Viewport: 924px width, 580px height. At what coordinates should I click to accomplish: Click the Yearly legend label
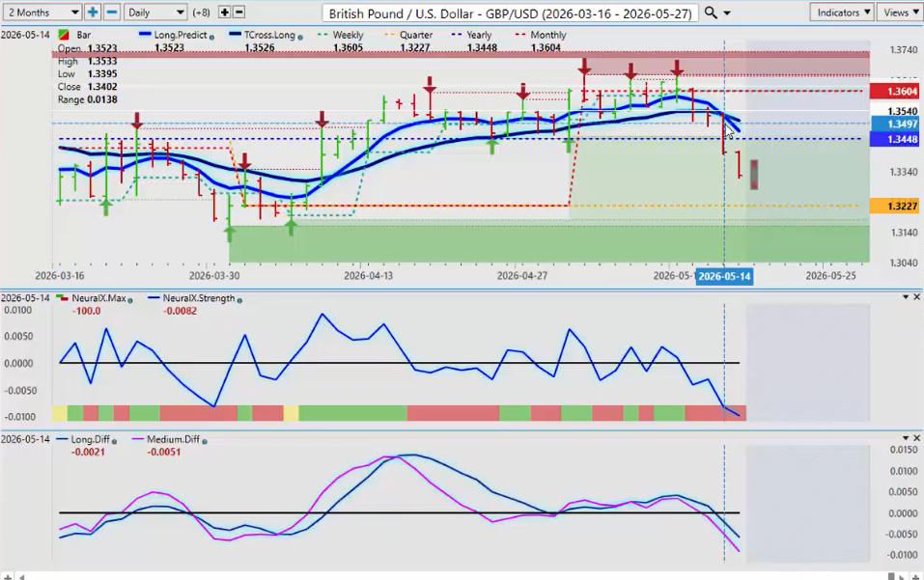pos(479,36)
